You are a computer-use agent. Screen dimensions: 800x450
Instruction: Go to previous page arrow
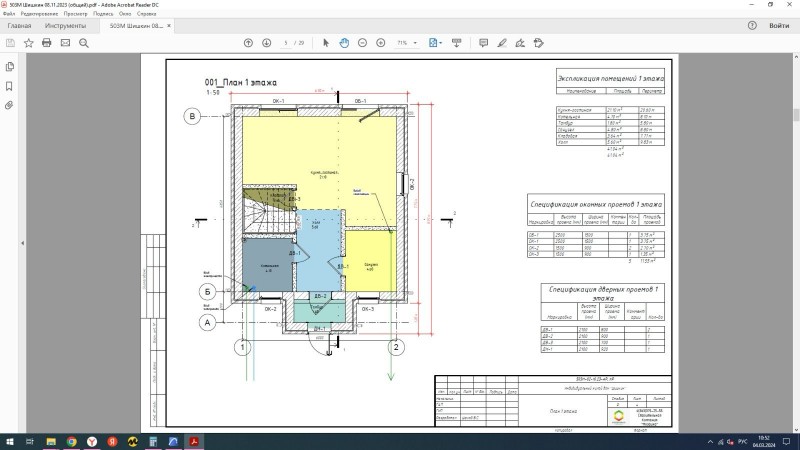249,43
